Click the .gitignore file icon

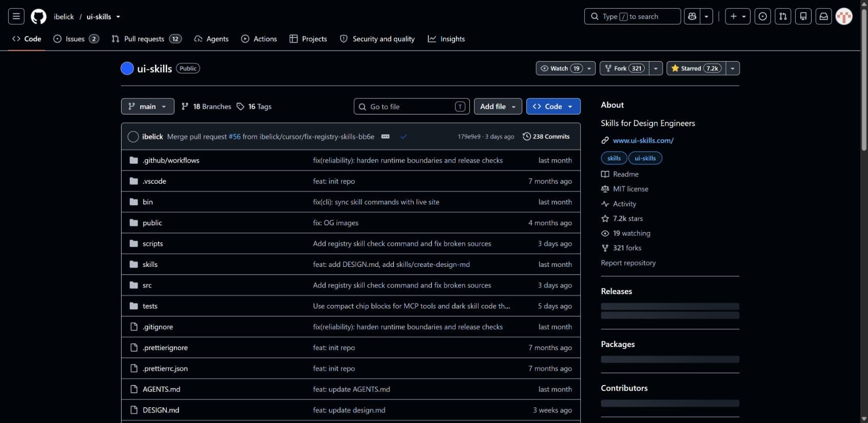134,326
